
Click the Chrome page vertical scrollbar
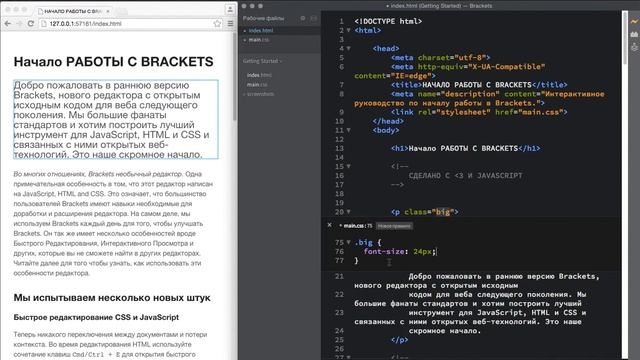pyautogui.click(x=235, y=77)
